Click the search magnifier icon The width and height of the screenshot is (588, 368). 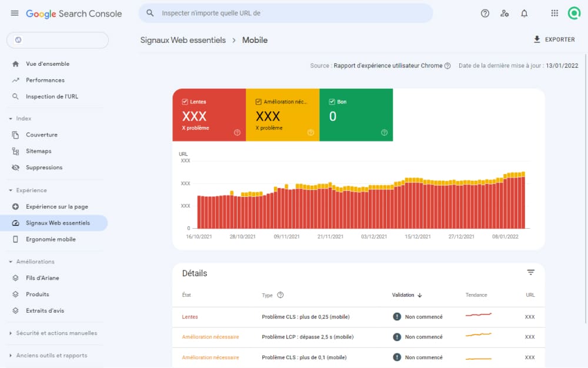point(150,13)
